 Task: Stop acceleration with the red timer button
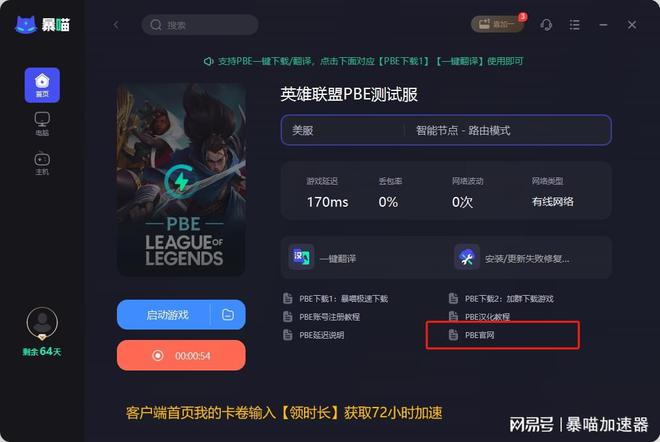pos(181,356)
